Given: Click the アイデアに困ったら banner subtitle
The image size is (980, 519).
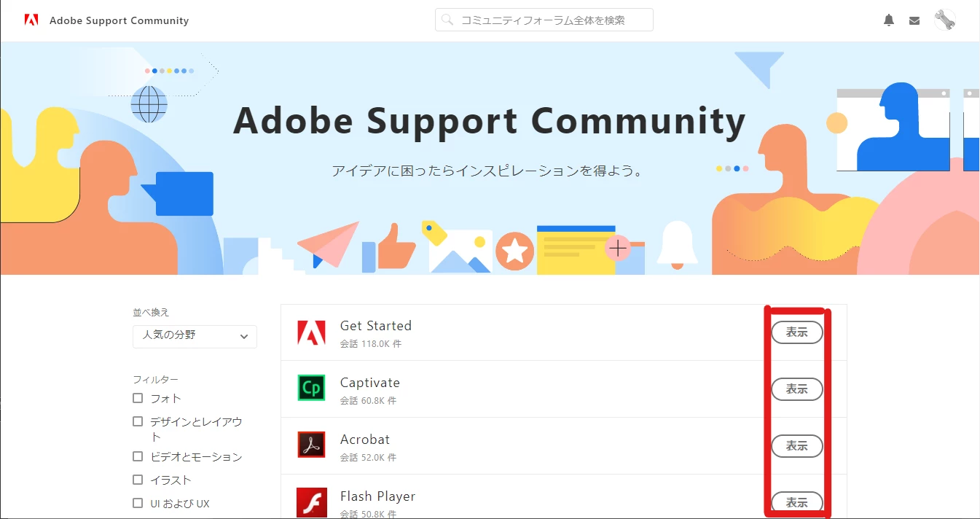Looking at the screenshot, I should click(x=488, y=172).
